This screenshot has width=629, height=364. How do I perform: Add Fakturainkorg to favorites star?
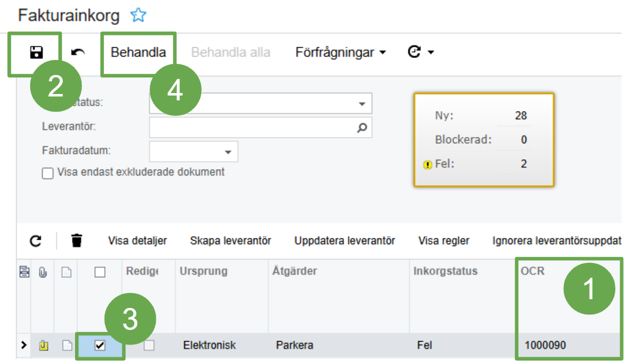pyautogui.click(x=138, y=16)
